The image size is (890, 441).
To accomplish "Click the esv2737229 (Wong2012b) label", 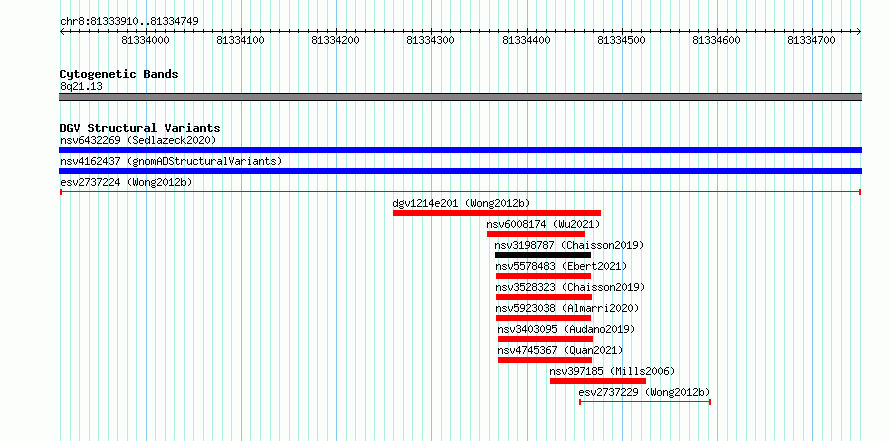I will click(x=644, y=392).
